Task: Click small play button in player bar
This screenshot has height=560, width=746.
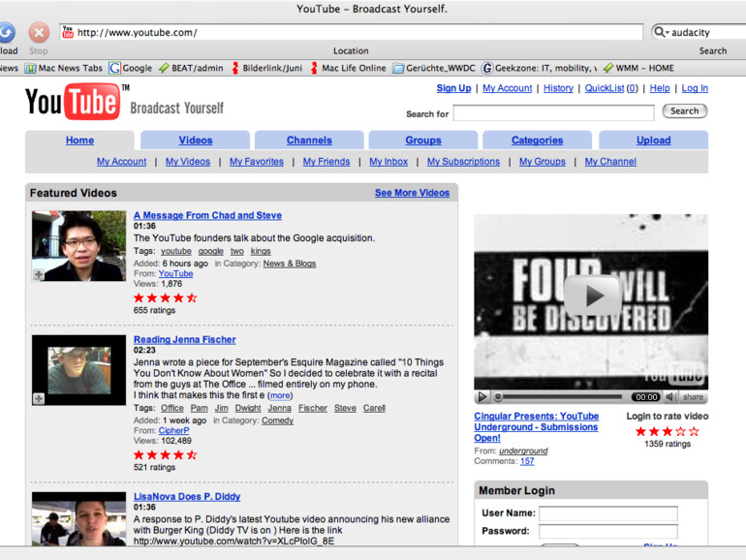Action: tap(482, 397)
